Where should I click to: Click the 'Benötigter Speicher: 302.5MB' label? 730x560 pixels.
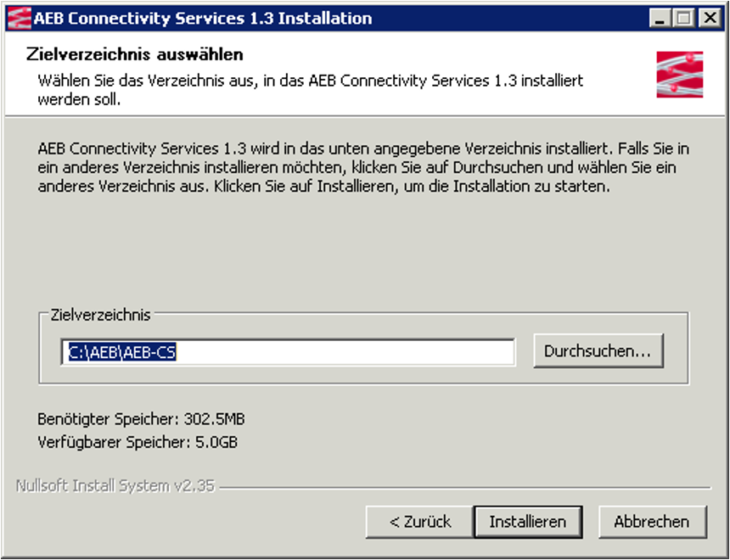(x=141, y=419)
